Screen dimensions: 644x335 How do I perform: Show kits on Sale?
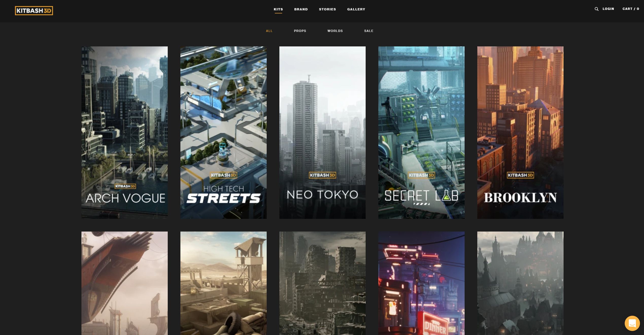click(x=369, y=31)
